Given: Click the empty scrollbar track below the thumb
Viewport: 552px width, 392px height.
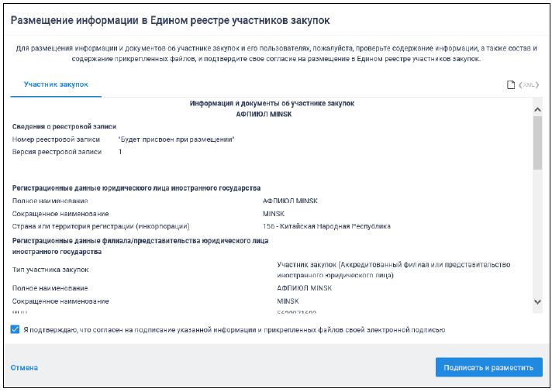Looking at the screenshot, I should 537,232.
